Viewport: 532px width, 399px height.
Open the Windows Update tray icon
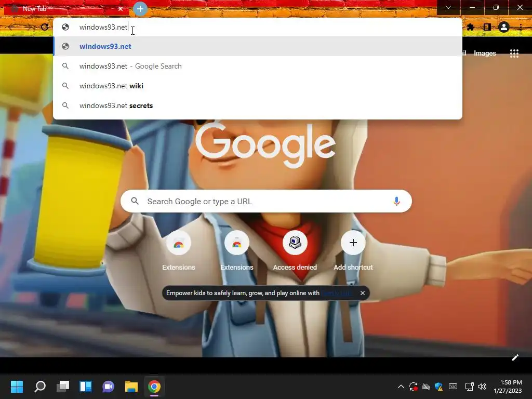413,387
